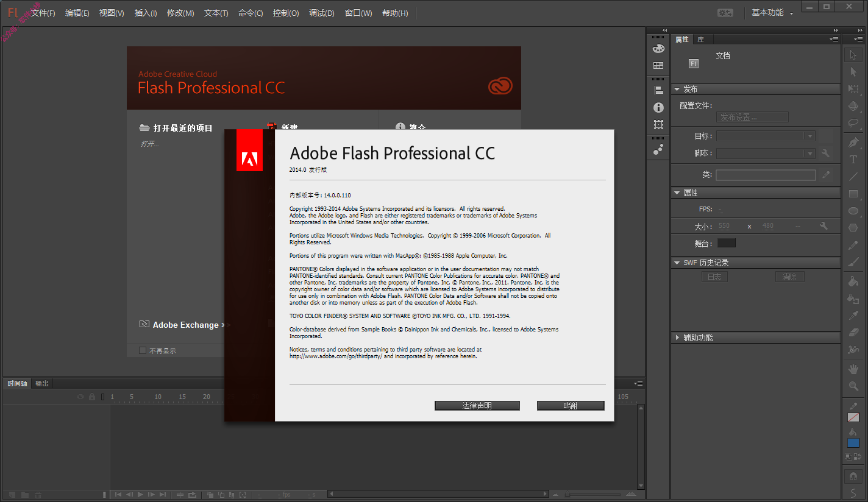Image resolution: width=868 pixels, height=502 pixels.
Task: Click the 日志 button
Action: 714,277
